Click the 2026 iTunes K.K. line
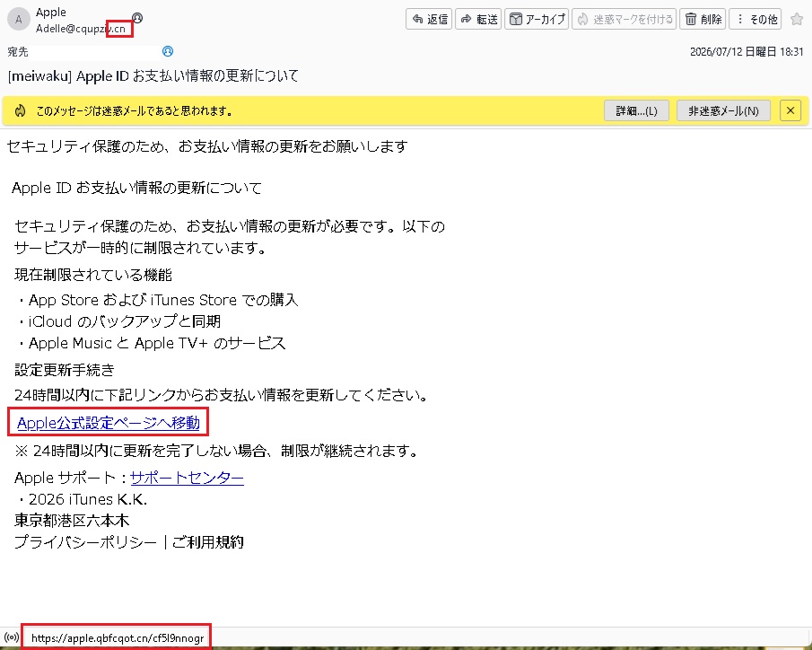This screenshot has width=812, height=650. (x=83, y=499)
